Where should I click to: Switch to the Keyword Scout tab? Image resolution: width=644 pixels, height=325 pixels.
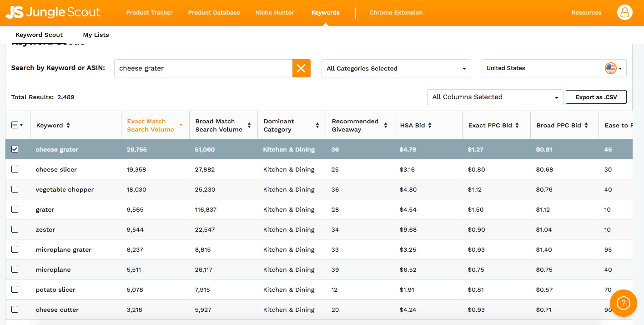pos(39,35)
